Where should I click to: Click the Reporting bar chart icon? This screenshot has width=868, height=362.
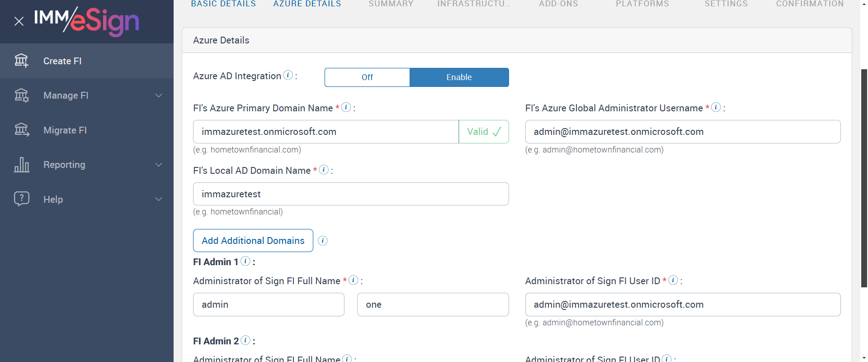click(21, 165)
